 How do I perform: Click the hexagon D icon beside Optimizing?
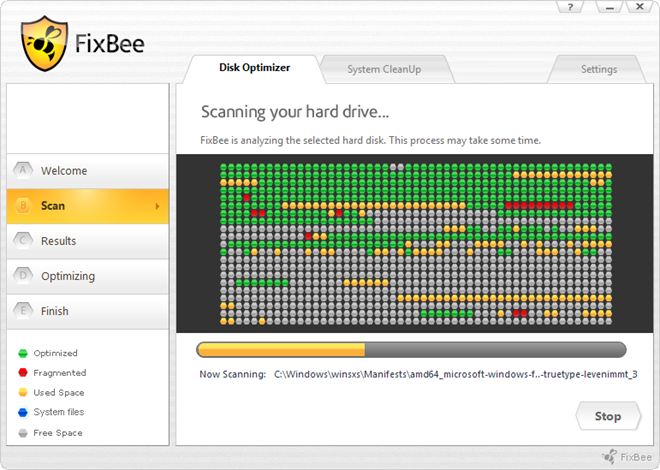(23, 276)
